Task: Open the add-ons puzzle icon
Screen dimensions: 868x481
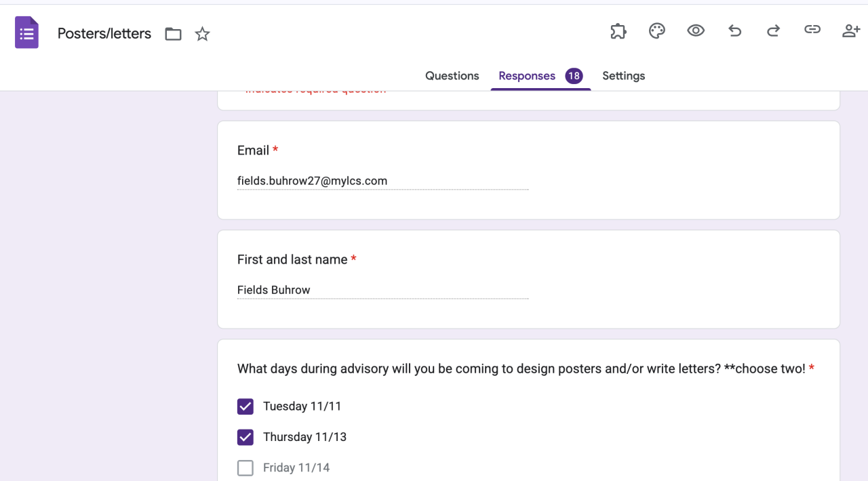Action: pos(618,31)
